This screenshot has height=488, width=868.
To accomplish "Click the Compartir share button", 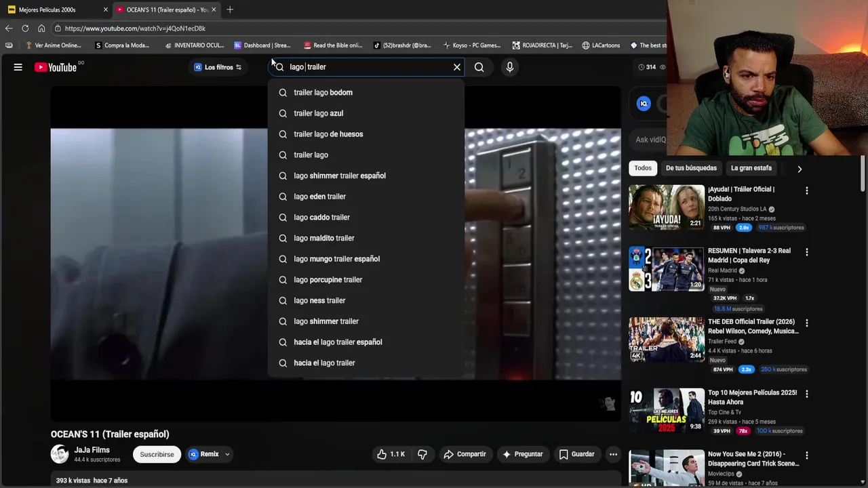I will [x=465, y=454].
